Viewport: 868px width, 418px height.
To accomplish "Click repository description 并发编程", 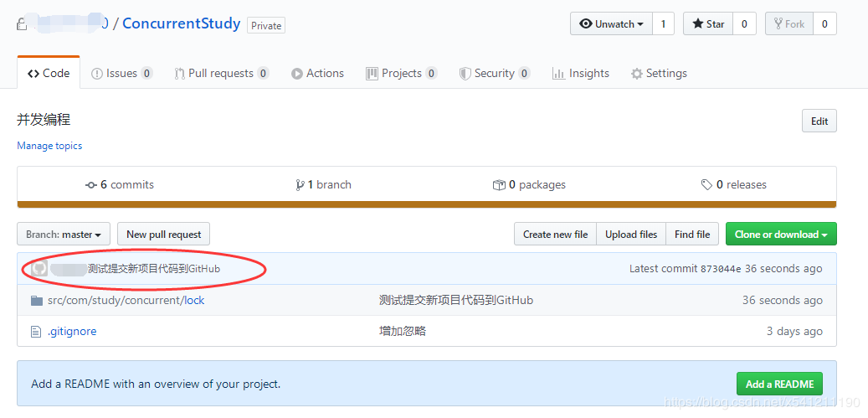I will tap(44, 119).
